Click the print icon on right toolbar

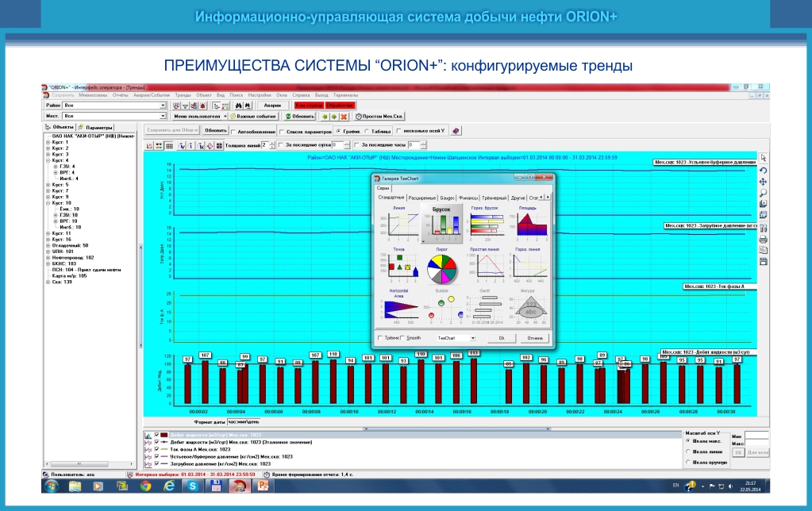[764, 239]
